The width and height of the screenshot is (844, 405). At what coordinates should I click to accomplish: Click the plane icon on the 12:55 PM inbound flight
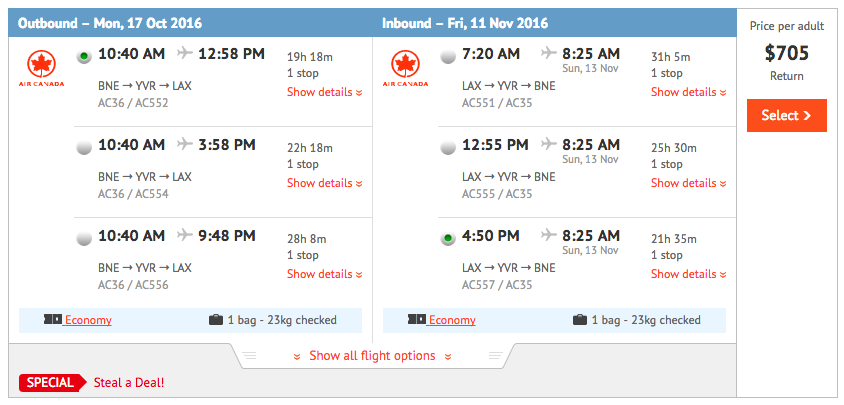point(548,144)
